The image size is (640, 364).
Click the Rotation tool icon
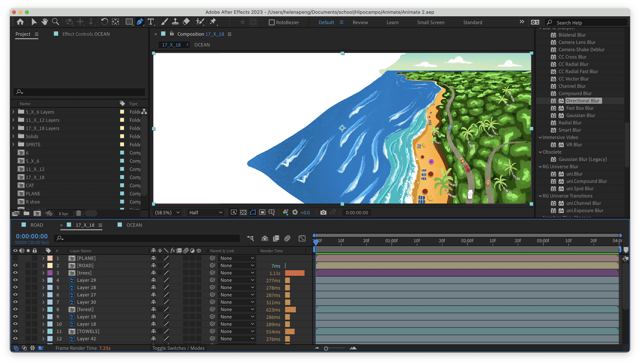pos(104,22)
